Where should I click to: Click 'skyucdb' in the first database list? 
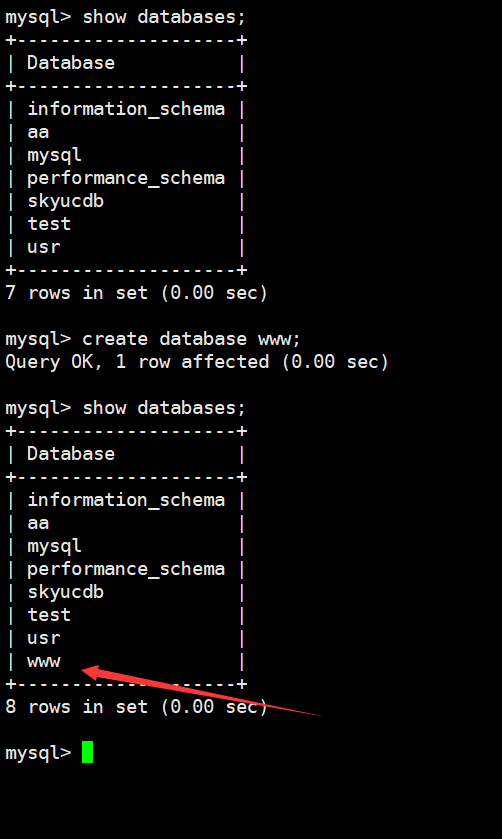[x=65, y=201]
